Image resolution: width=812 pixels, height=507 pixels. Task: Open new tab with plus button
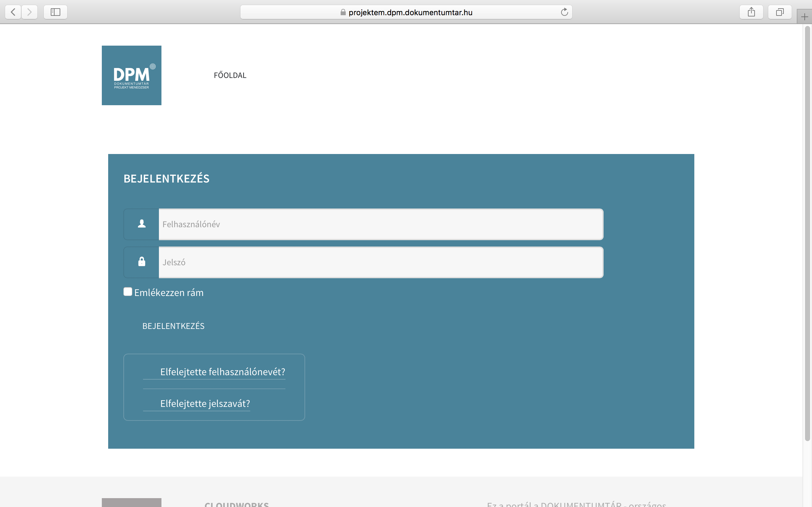pos(804,17)
